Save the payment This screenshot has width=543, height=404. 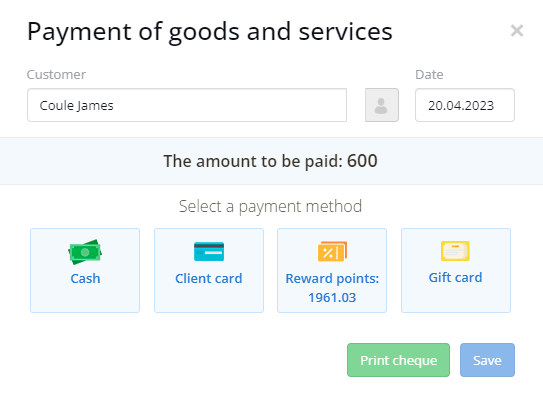pyautogui.click(x=487, y=360)
